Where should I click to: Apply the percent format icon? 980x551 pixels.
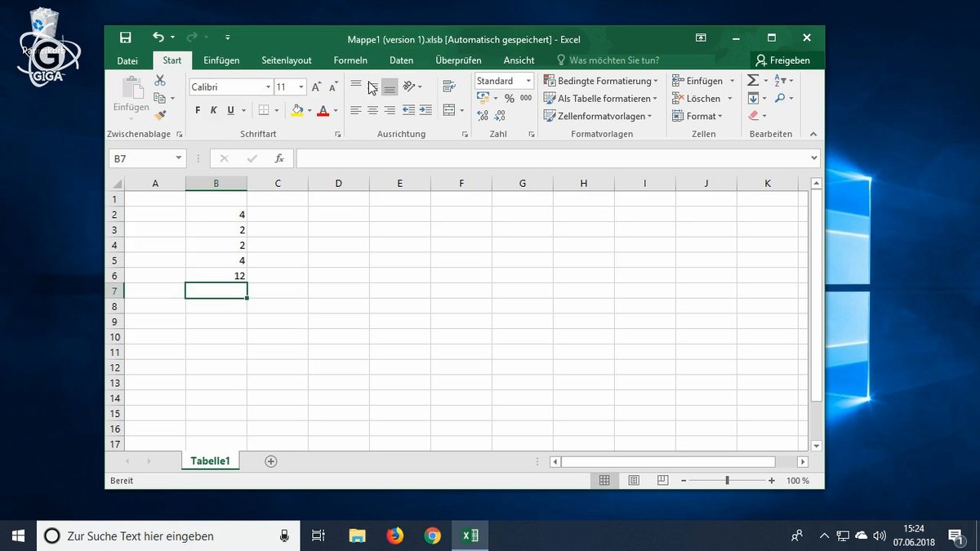point(510,96)
